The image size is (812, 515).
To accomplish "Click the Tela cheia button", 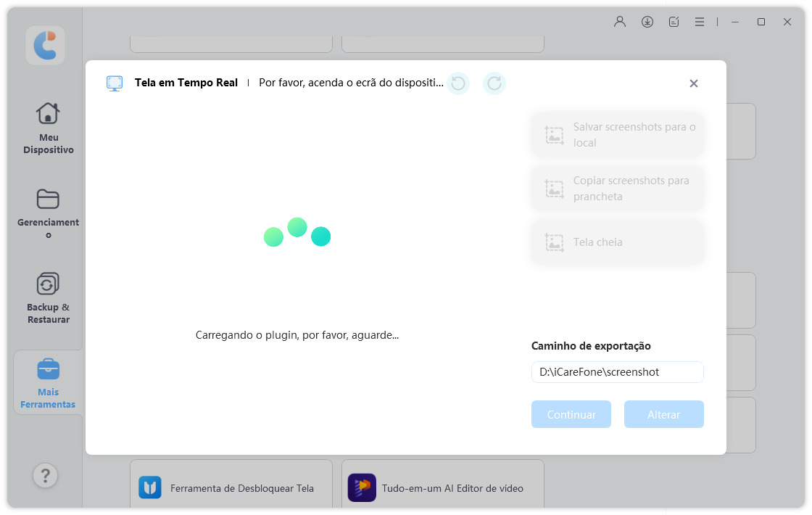I will click(x=618, y=242).
